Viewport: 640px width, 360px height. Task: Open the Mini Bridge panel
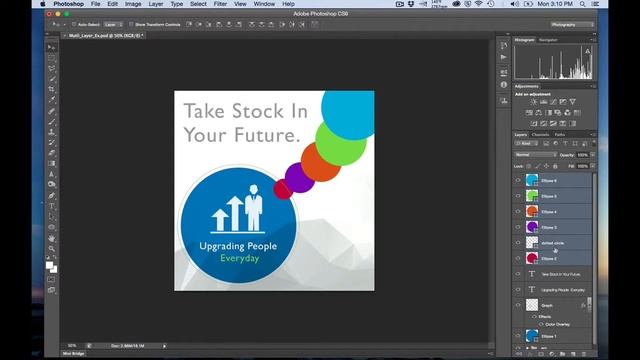click(73, 354)
